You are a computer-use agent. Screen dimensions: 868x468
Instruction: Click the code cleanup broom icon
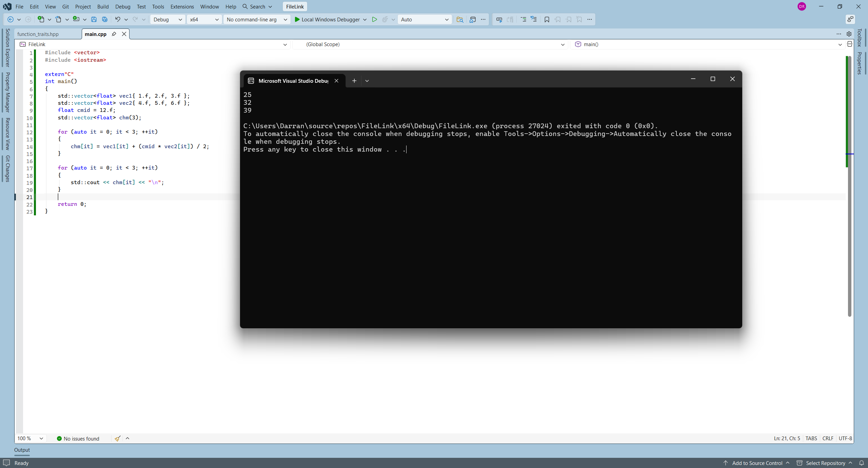[117, 438]
